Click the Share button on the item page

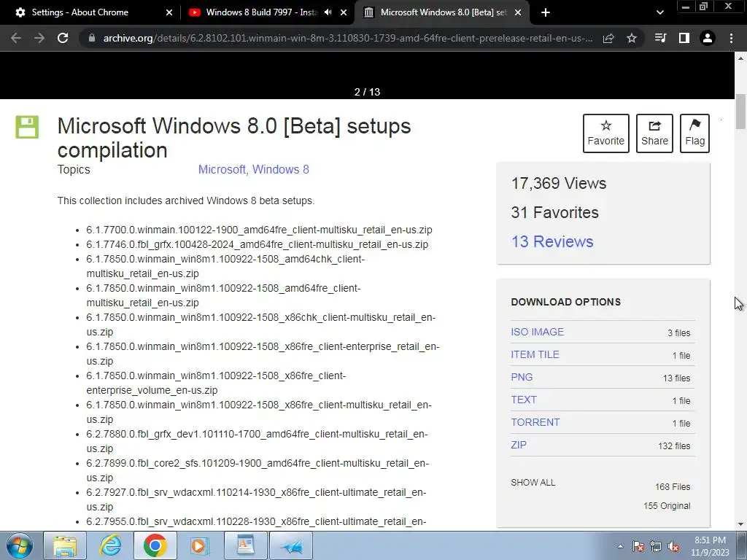pos(654,133)
